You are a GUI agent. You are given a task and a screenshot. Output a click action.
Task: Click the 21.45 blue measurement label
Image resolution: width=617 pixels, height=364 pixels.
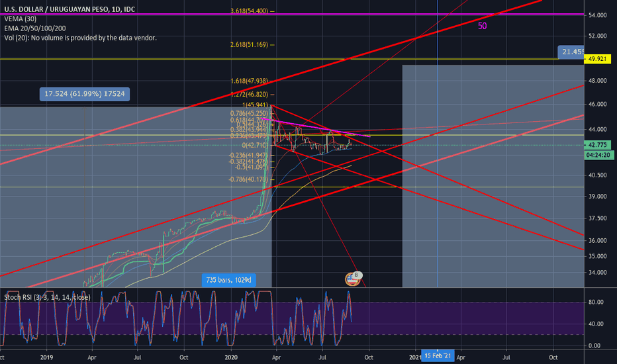571,52
